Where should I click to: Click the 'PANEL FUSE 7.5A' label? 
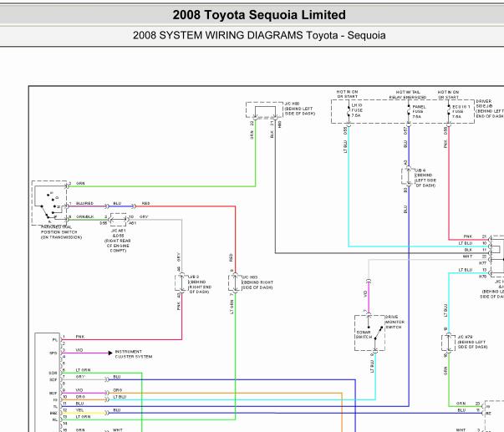coord(419,111)
